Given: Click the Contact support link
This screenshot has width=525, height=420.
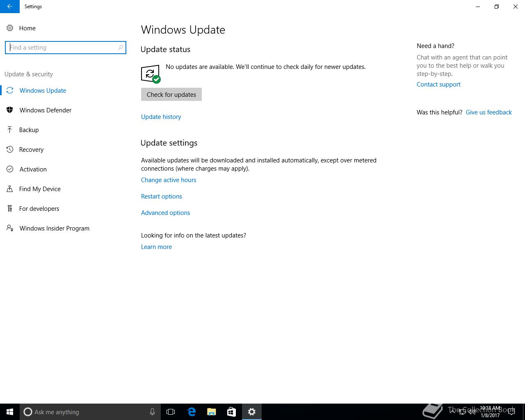Looking at the screenshot, I should (x=438, y=84).
